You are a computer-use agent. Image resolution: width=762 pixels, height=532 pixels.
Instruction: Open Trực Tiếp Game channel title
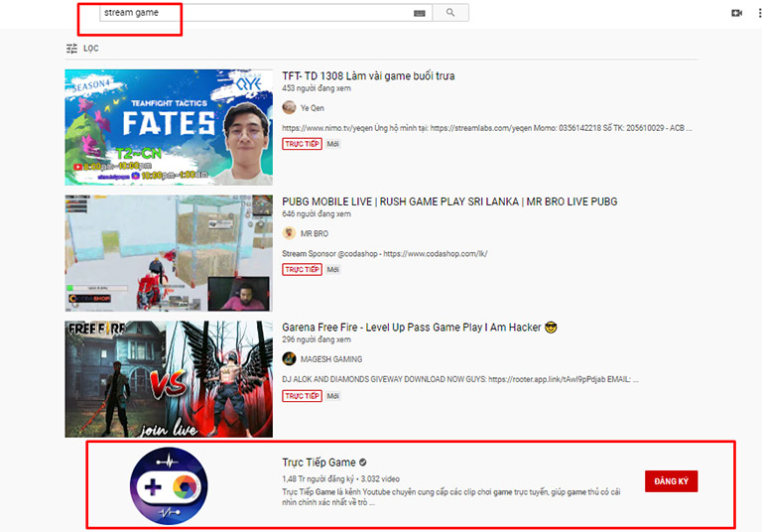click(x=318, y=463)
